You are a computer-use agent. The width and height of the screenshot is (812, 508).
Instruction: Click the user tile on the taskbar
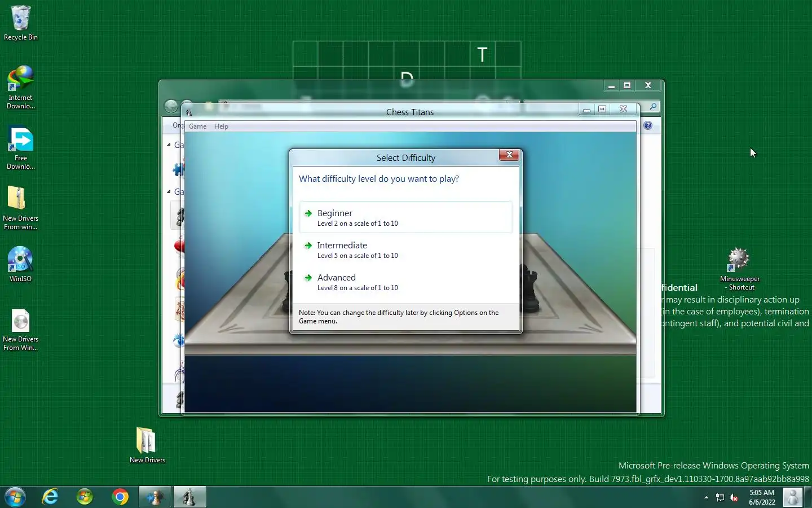coord(792,497)
